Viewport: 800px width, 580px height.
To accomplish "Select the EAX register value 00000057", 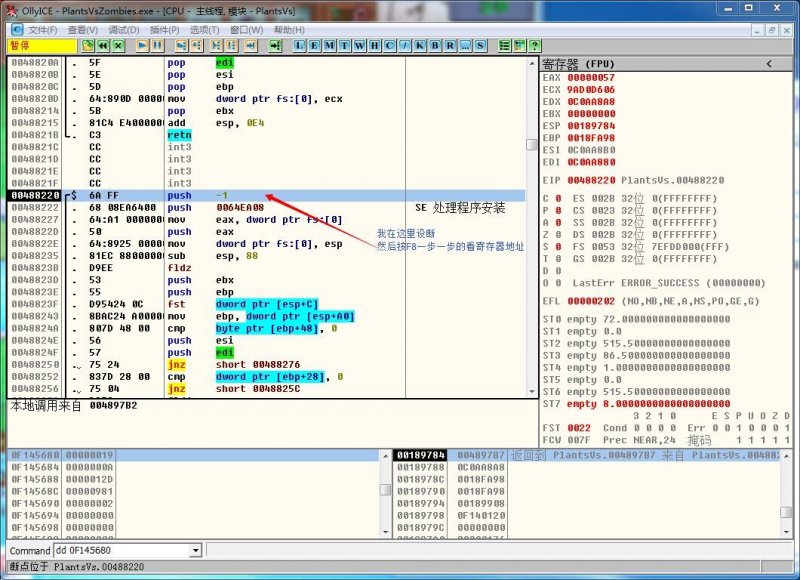I will pos(591,78).
